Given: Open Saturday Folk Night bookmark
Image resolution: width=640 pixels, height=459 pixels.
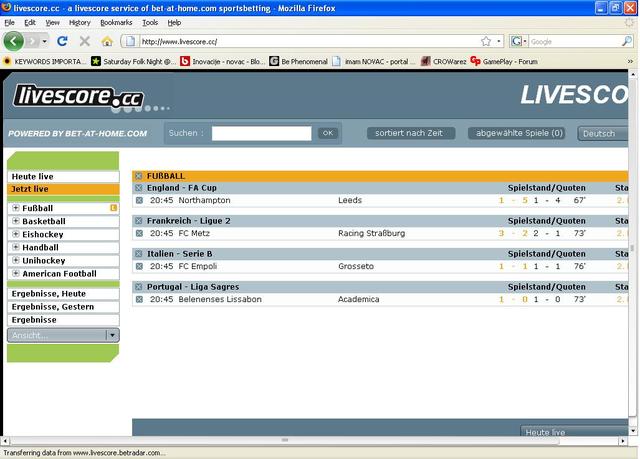Looking at the screenshot, I should point(133,62).
